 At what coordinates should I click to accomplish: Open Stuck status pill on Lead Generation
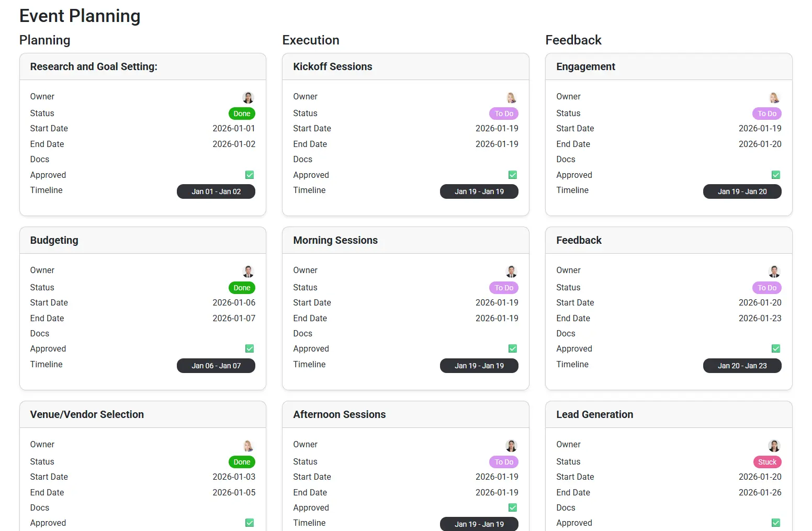coord(767,462)
